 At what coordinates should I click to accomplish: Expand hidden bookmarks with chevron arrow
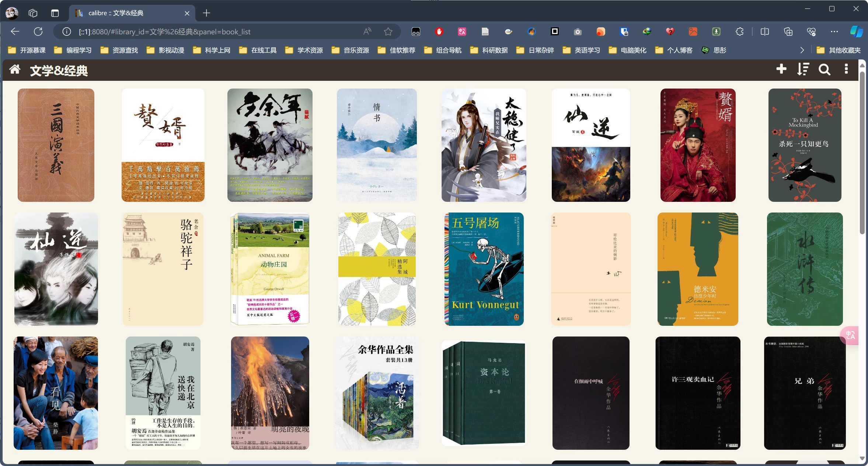[802, 50]
